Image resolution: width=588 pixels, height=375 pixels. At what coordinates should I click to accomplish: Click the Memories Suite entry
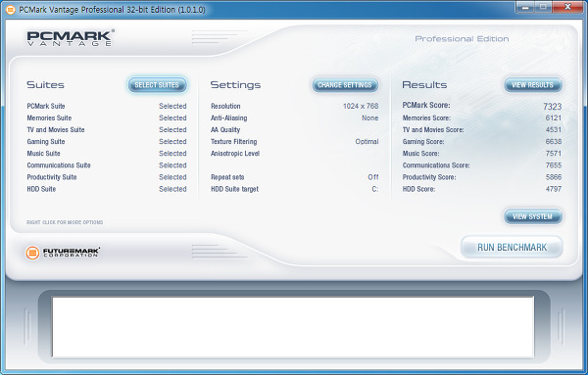[x=49, y=118]
